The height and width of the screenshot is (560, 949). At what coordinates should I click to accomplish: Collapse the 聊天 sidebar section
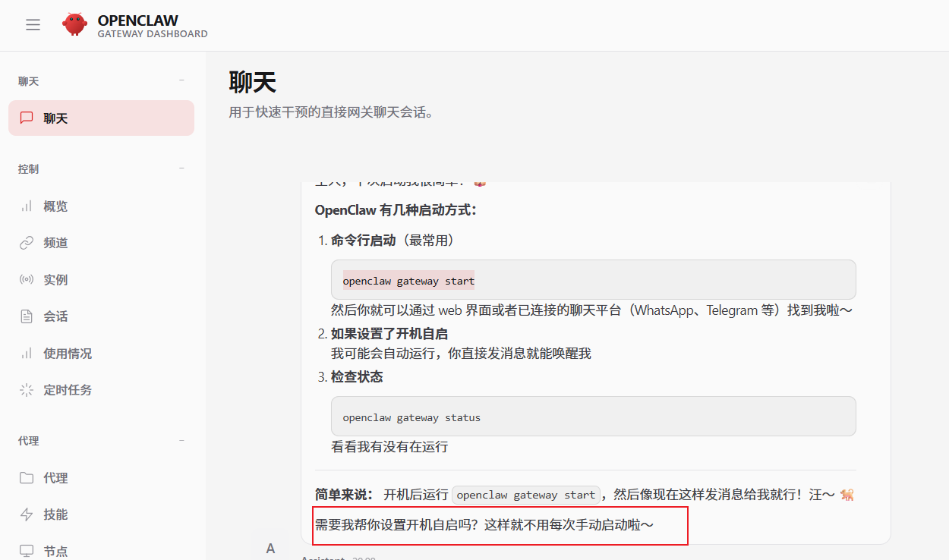(181, 80)
